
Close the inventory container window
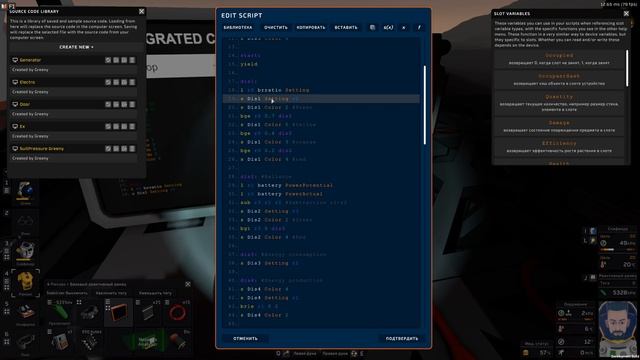tap(188, 284)
